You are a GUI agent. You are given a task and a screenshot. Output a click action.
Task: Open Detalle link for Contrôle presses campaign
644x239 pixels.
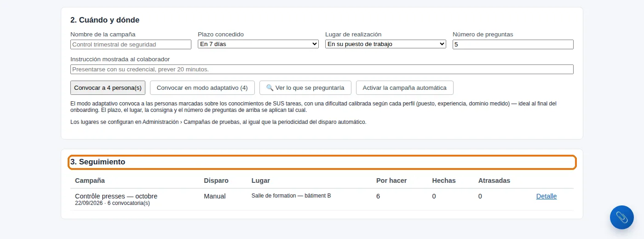(x=546, y=196)
